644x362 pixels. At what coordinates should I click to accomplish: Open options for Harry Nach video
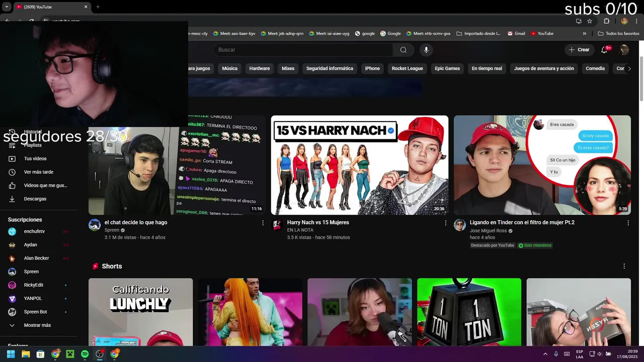[x=445, y=223]
